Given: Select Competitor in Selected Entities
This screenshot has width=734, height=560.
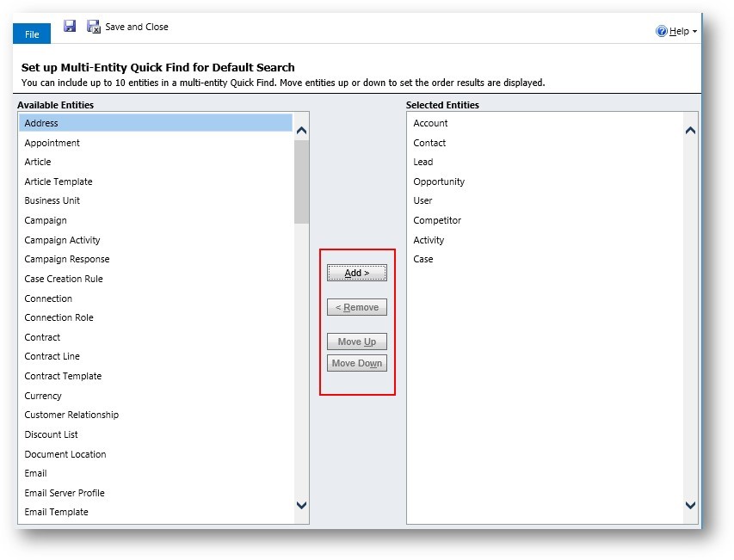Looking at the screenshot, I should (545, 220).
